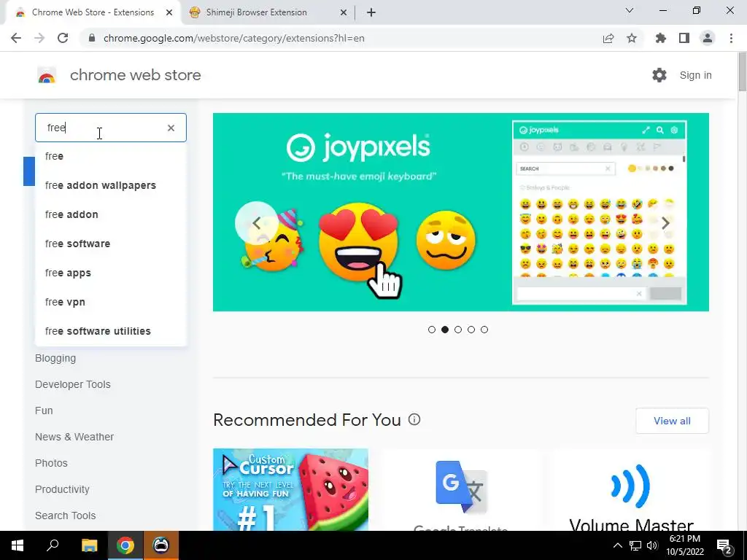Open Chrome three-dot menu
The height and width of the screenshot is (560, 747).
tap(731, 38)
